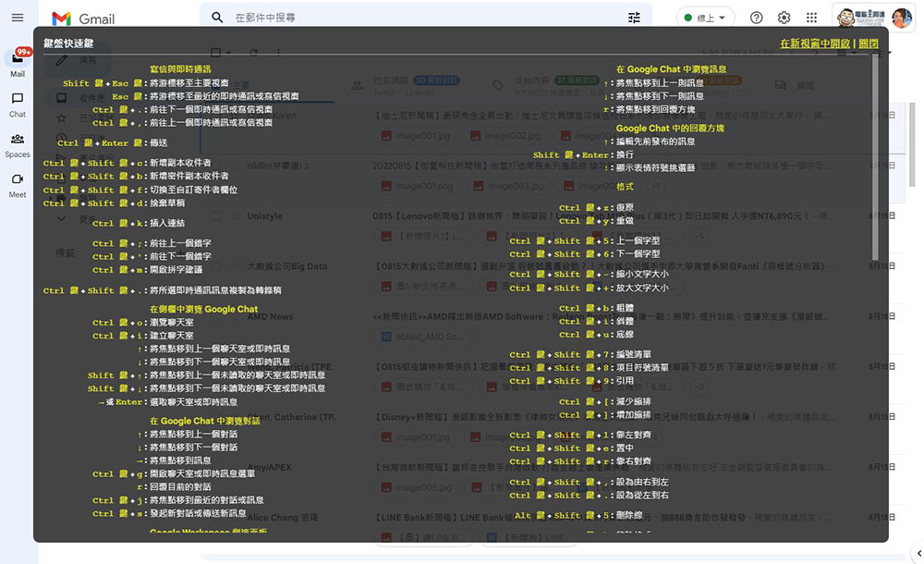Click the 開啟聊天室或即時訊息選單 row
The height and width of the screenshot is (564, 924).
174,473
